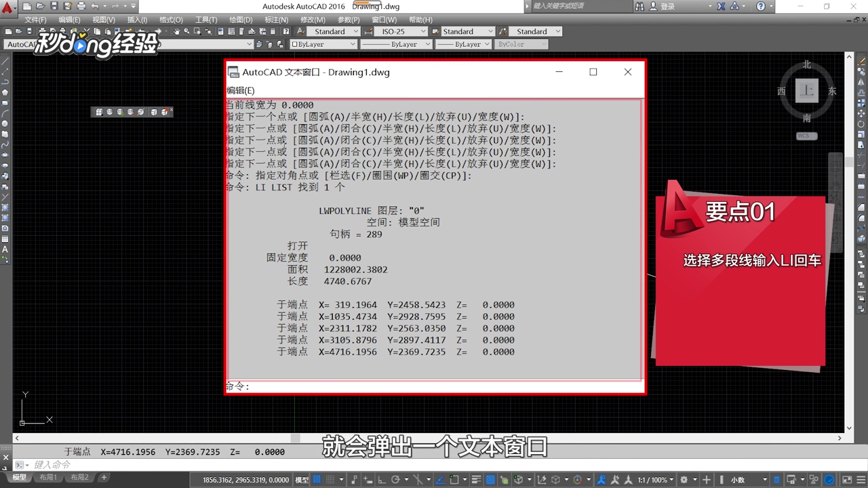Click the Save icon in quick access toolbar
The image size is (868, 488).
54,6
